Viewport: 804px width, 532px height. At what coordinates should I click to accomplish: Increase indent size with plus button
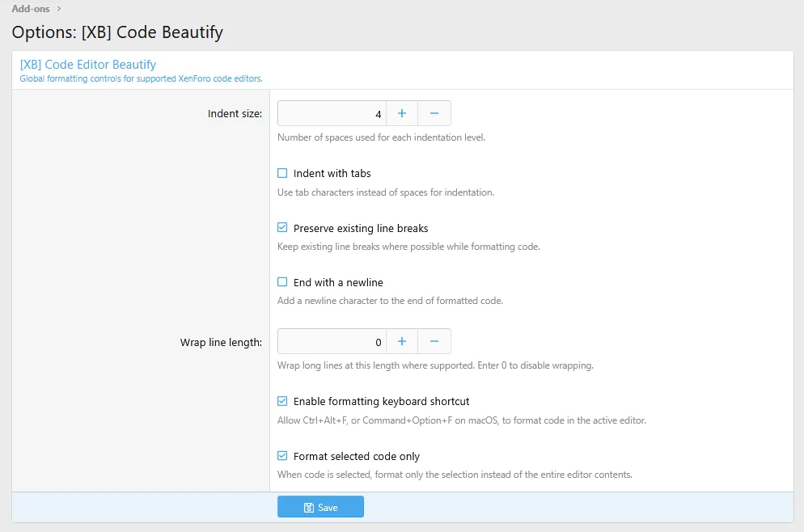(402, 113)
